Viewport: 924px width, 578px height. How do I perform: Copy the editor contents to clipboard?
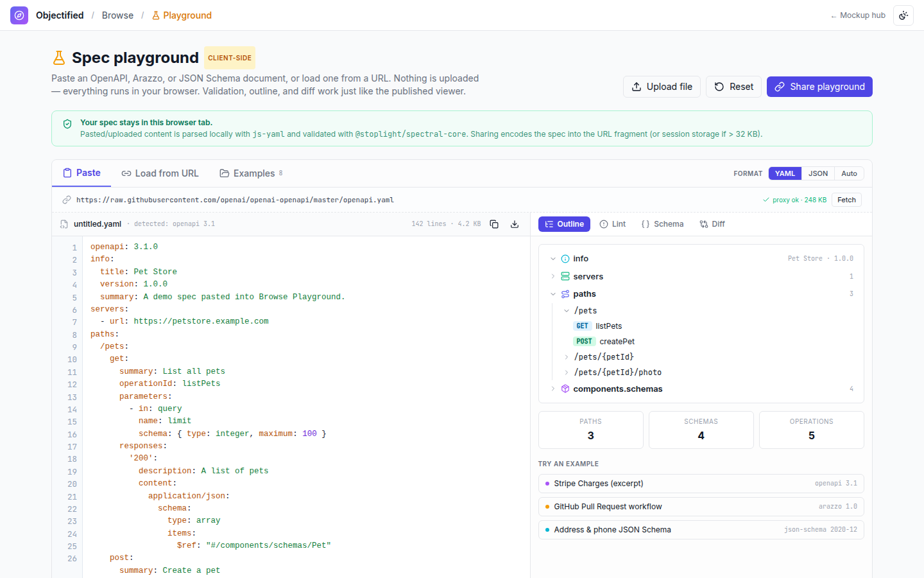point(494,224)
